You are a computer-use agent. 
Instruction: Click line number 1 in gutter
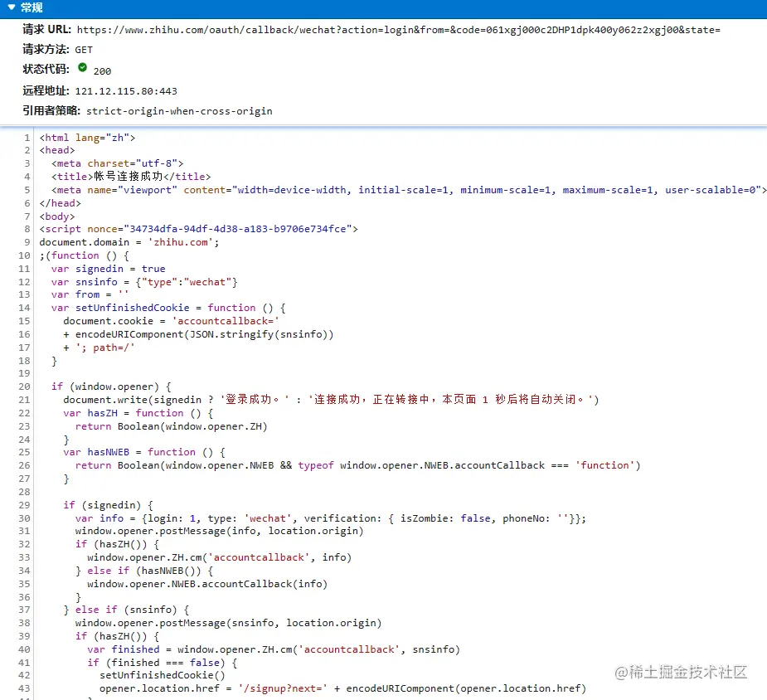click(x=27, y=138)
